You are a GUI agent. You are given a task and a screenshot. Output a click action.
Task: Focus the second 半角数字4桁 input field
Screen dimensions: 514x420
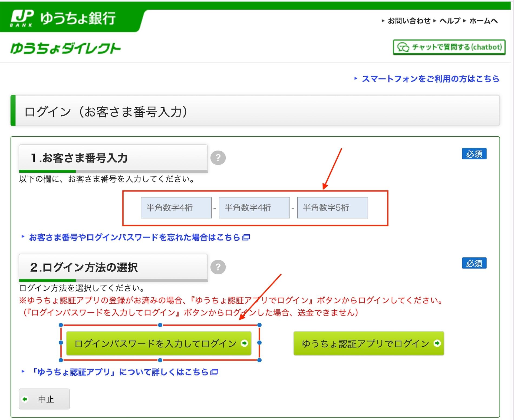click(x=254, y=208)
